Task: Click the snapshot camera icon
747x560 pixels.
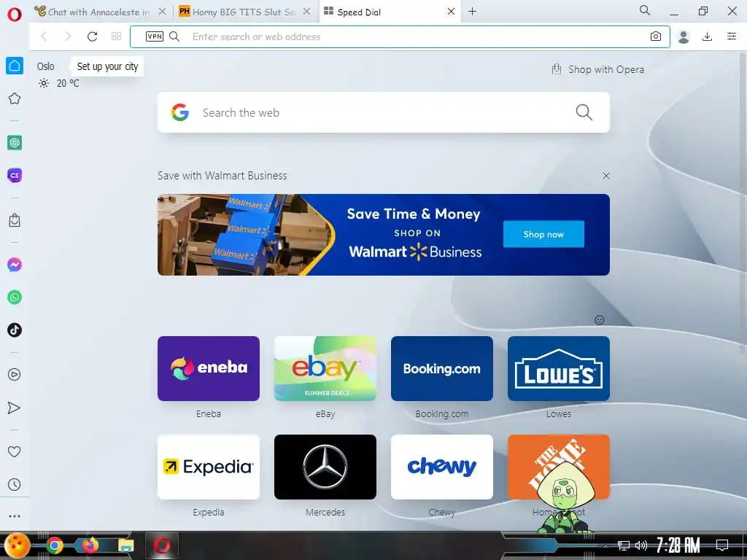Action: pyautogui.click(x=656, y=36)
